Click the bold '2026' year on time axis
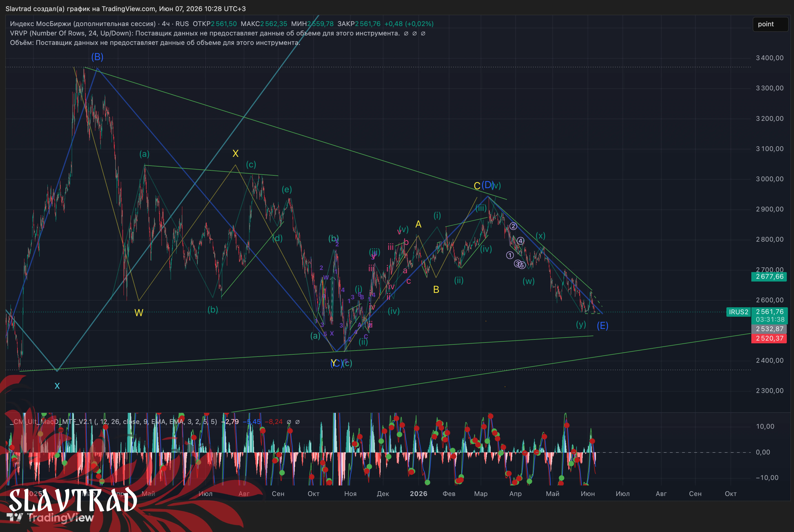Screen dimensions: 794x532 [x=418, y=494]
